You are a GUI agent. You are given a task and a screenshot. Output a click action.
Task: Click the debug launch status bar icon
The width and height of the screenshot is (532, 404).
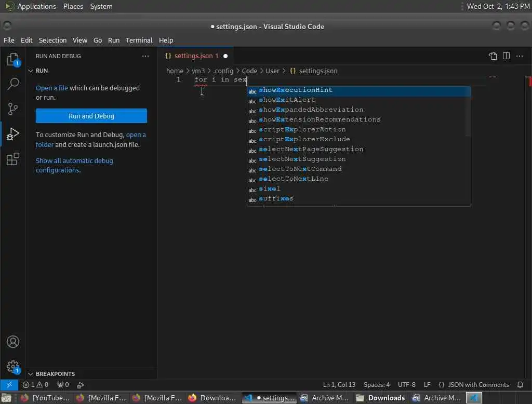point(81,385)
